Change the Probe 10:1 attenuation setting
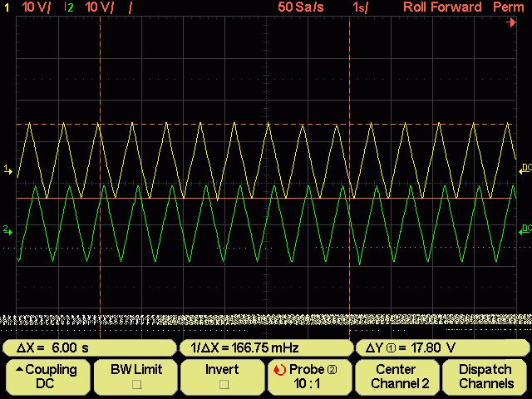This screenshot has height=399, width=532. click(309, 377)
